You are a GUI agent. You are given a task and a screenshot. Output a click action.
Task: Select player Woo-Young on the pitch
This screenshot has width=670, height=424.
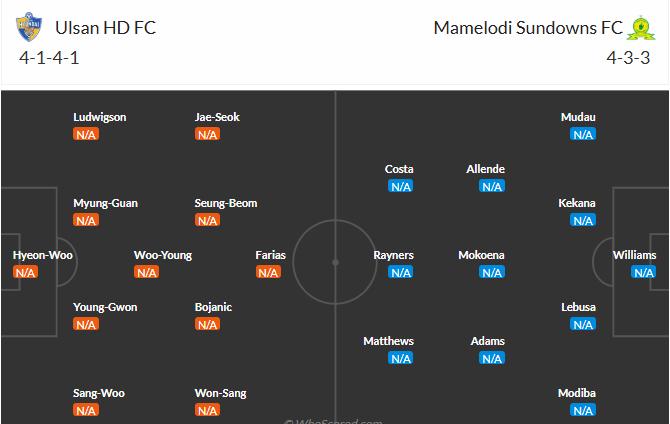click(163, 255)
